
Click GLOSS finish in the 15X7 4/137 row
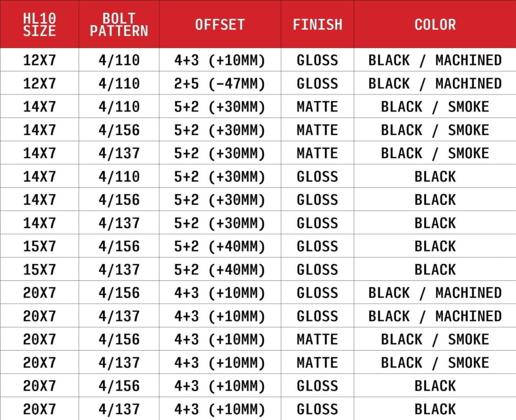point(317,269)
